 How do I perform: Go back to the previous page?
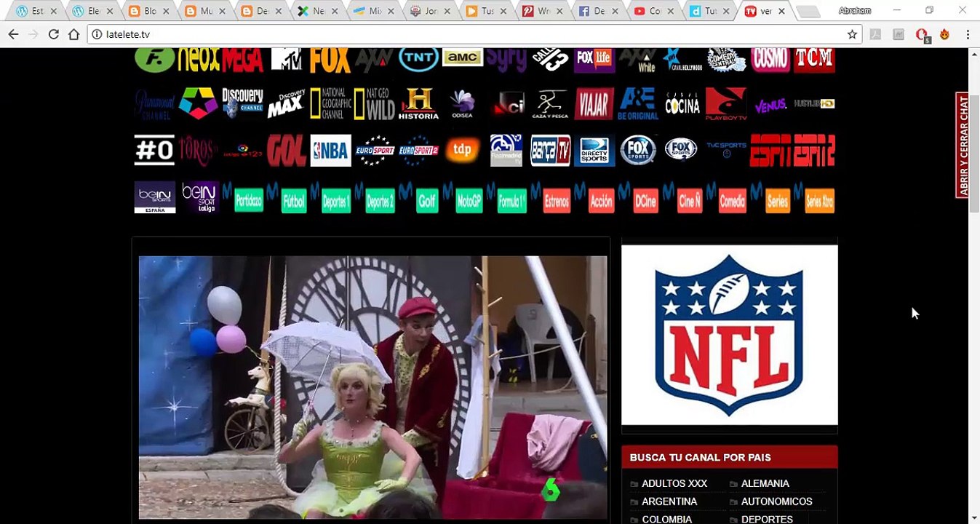(13, 34)
